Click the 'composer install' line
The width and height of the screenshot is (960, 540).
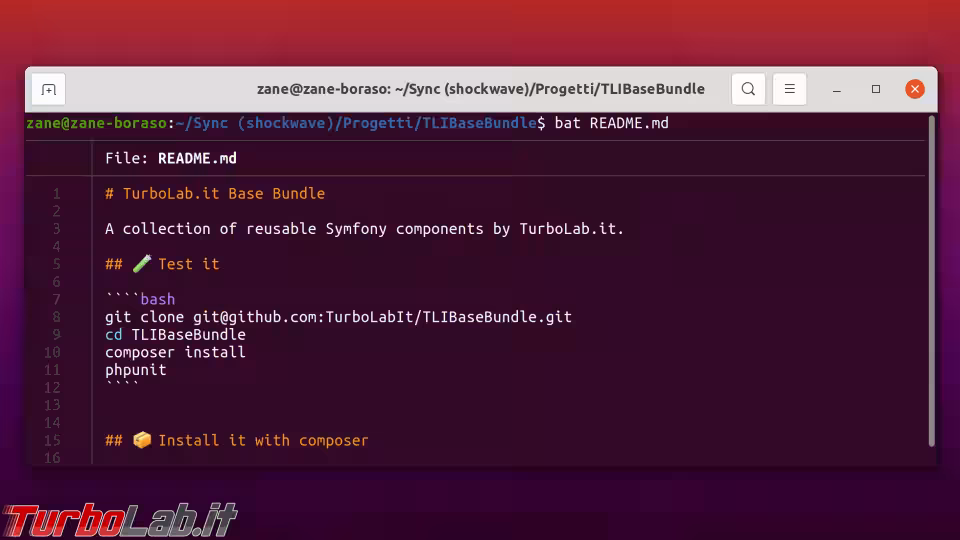click(x=175, y=352)
